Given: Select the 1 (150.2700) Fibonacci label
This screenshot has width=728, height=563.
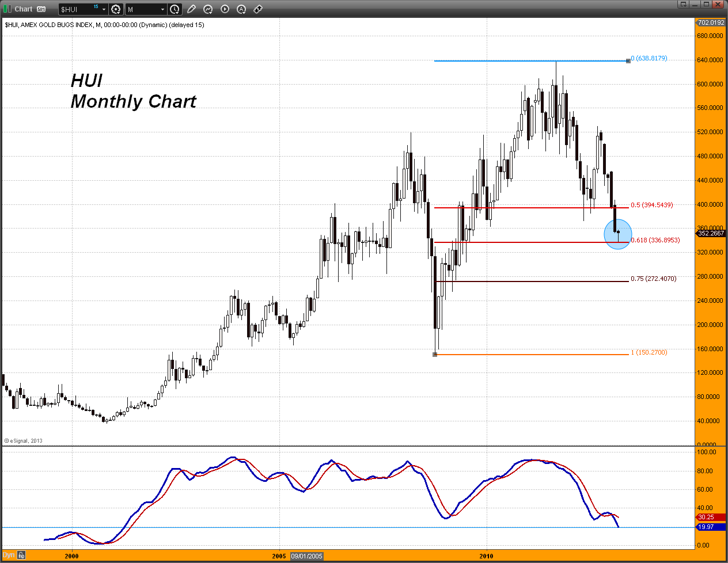Looking at the screenshot, I should [649, 352].
